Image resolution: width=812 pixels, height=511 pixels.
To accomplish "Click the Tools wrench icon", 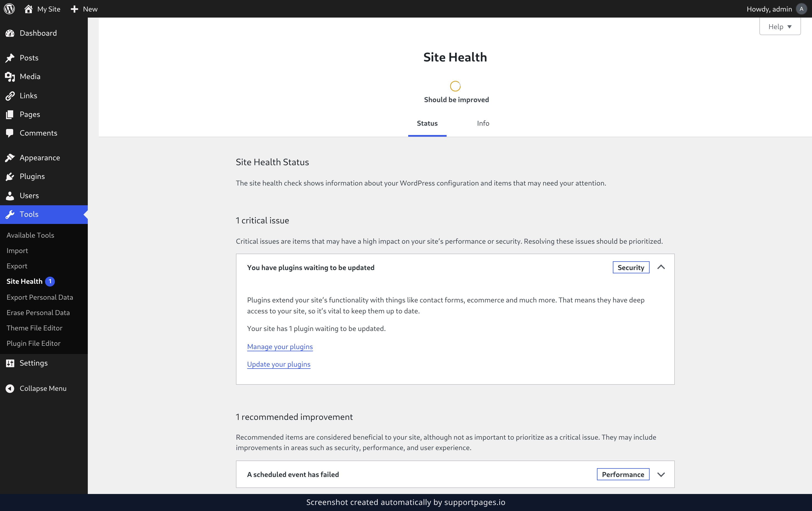I will point(10,214).
